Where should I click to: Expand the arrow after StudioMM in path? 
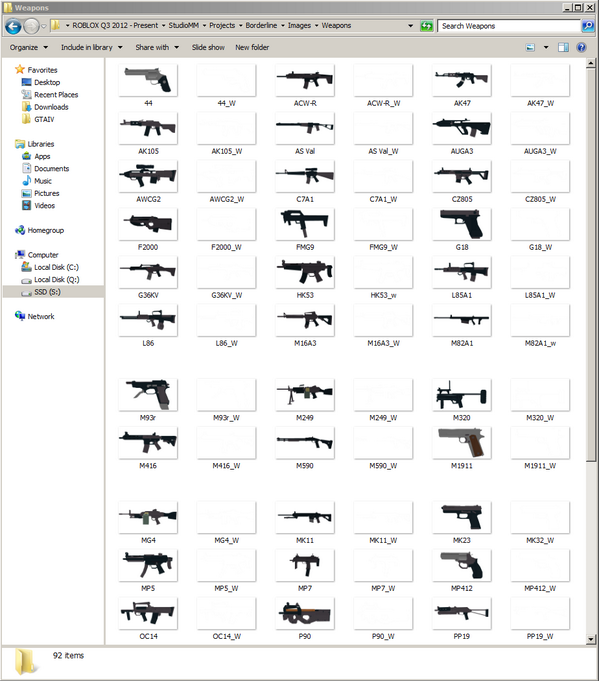(x=204, y=26)
